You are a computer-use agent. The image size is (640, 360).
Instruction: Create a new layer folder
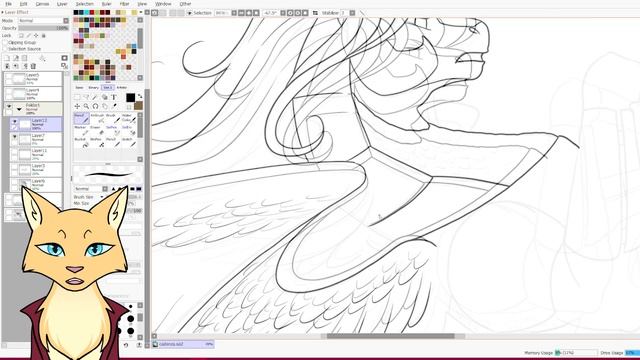[x=25, y=58]
